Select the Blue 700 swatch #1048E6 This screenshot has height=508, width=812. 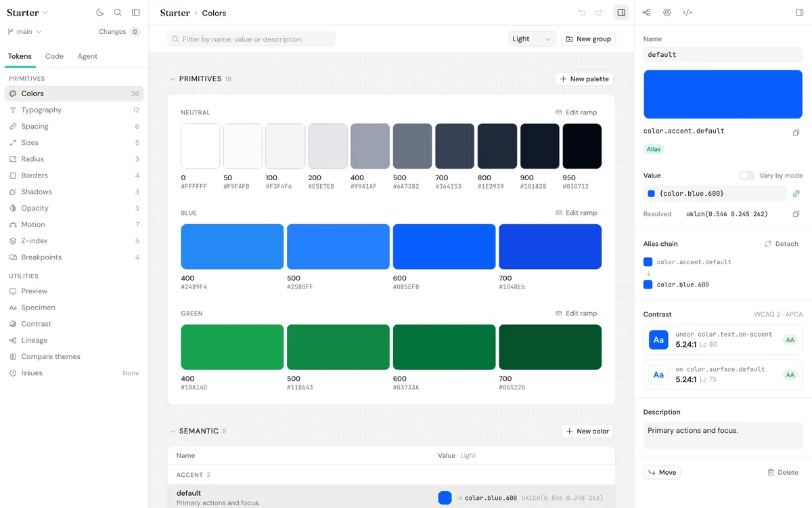coord(550,247)
